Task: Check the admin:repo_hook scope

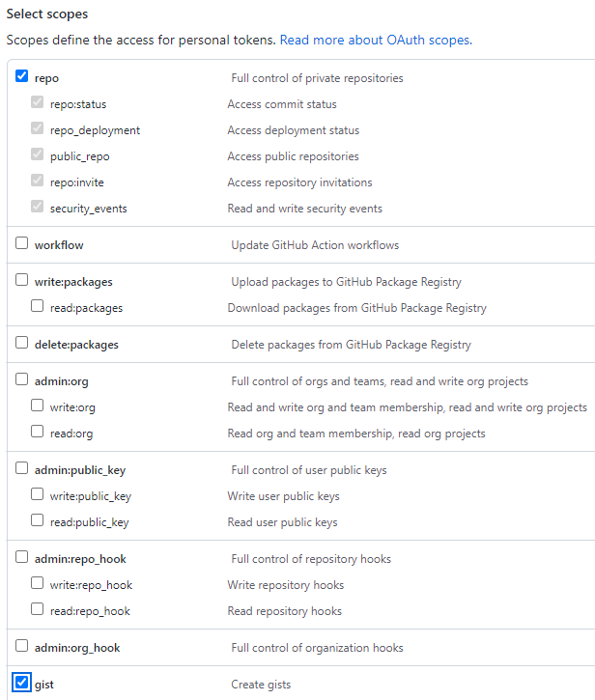Action: pyautogui.click(x=21, y=557)
